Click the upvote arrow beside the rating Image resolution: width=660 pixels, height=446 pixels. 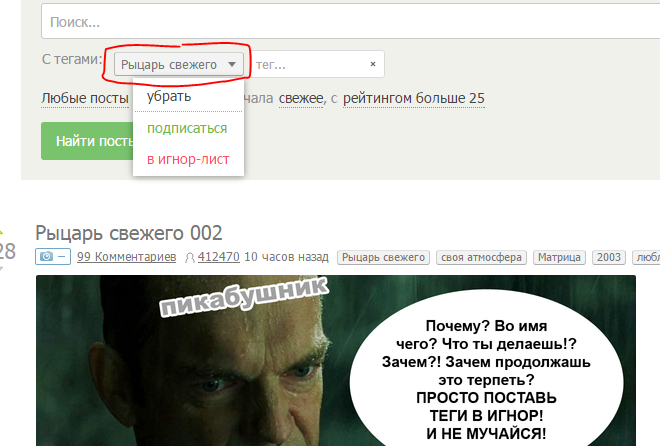pyautogui.click(x=1, y=232)
